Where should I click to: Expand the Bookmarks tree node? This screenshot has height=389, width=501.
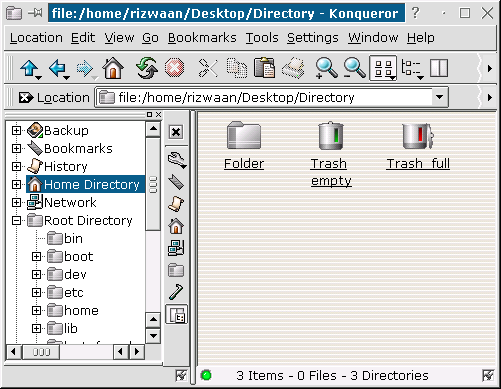click(x=16, y=148)
